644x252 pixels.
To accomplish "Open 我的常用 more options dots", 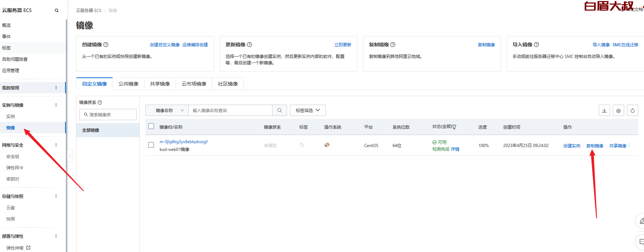I will click(x=56, y=88).
